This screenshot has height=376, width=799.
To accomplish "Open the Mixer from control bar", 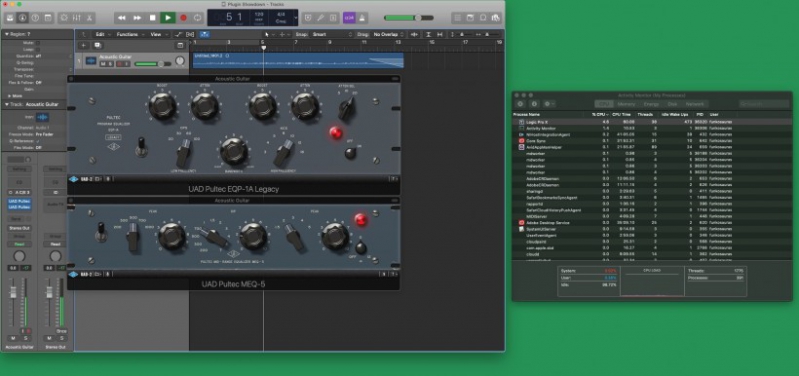I will 76,18.
